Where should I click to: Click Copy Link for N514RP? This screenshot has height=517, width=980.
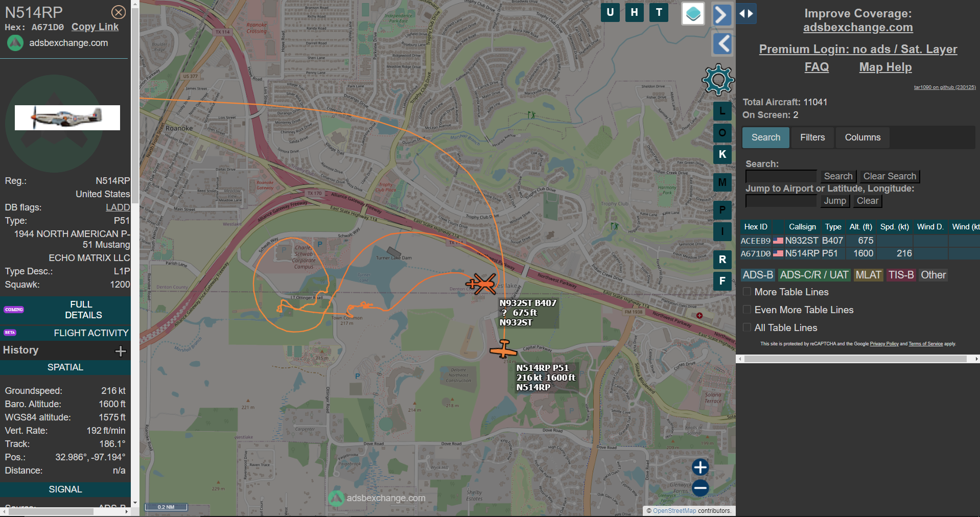(x=95, y=27)
